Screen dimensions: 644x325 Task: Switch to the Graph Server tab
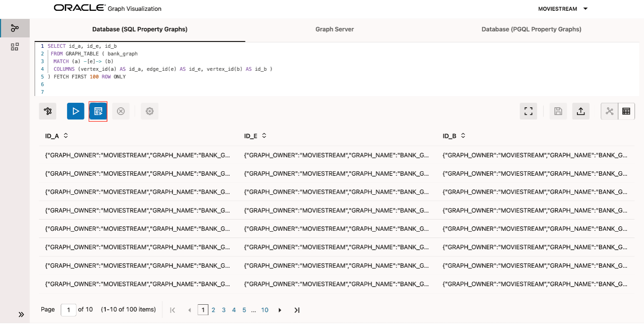(335, 29)
